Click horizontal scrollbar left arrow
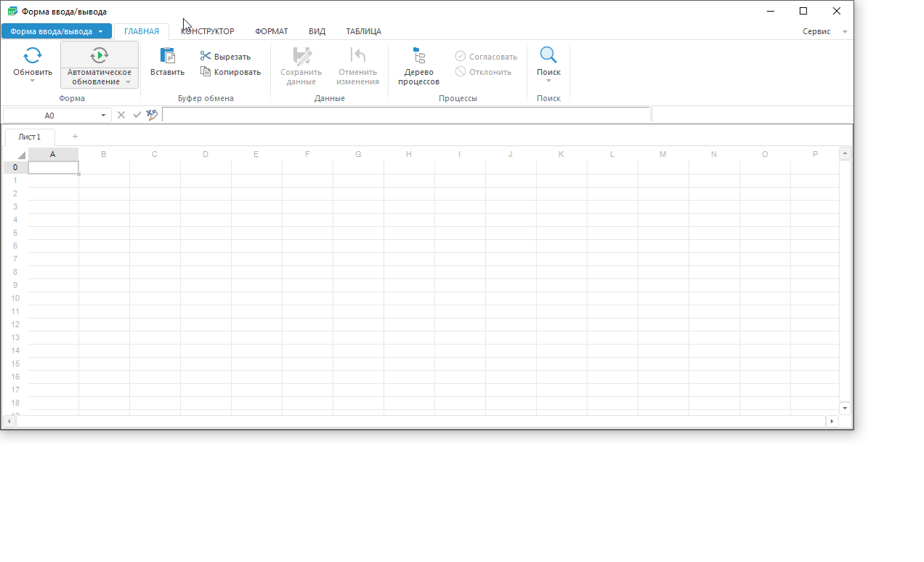924x562 pixels. click(x=9, y=421)
